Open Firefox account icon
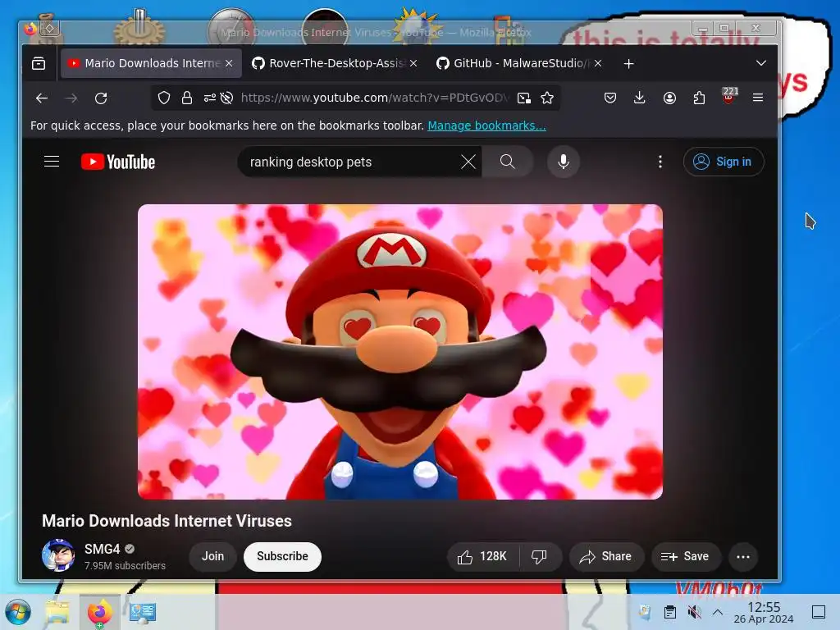The image size is (840, 630). coord(669,98)
